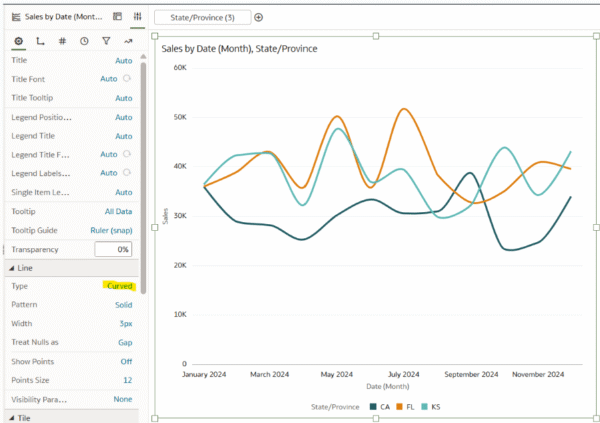Collapse the Line section
The image size is (600, 423).
pyautogui.click(x=11, y=268)
